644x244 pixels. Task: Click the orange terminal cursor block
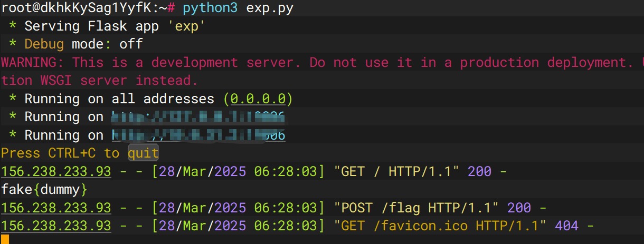(5, 240)
